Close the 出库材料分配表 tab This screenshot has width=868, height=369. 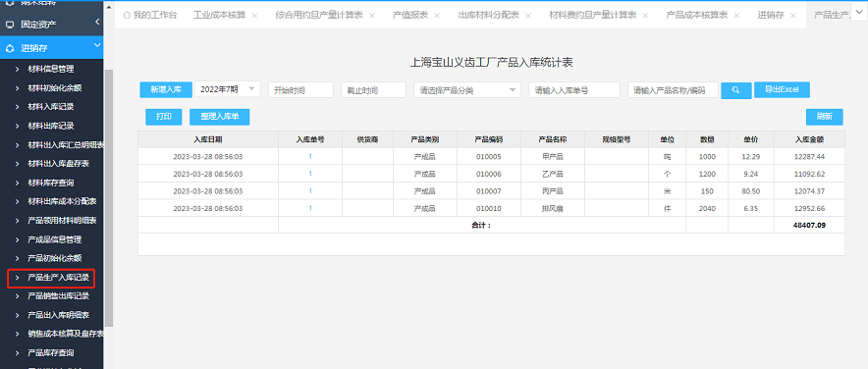click(x=527, y=16)
